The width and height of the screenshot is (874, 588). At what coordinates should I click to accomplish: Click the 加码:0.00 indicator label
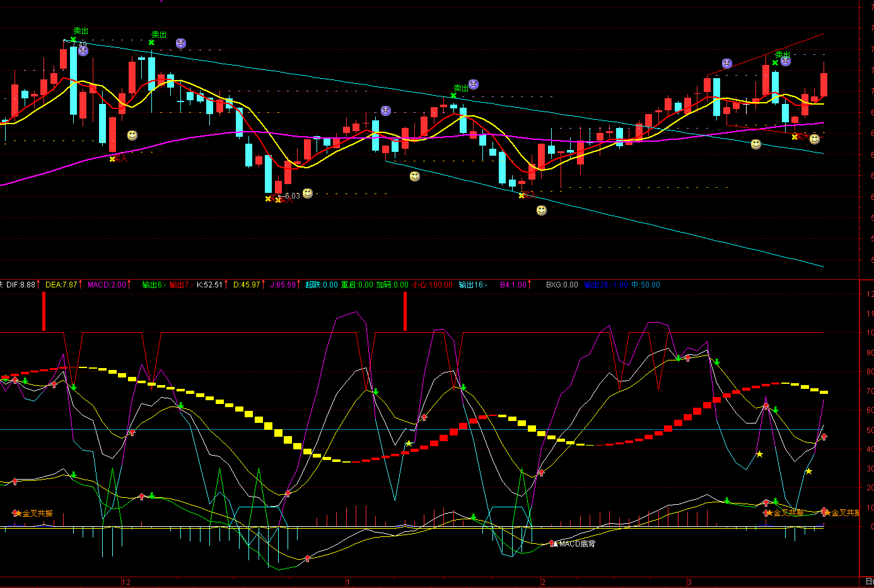[x=392, y=285]
